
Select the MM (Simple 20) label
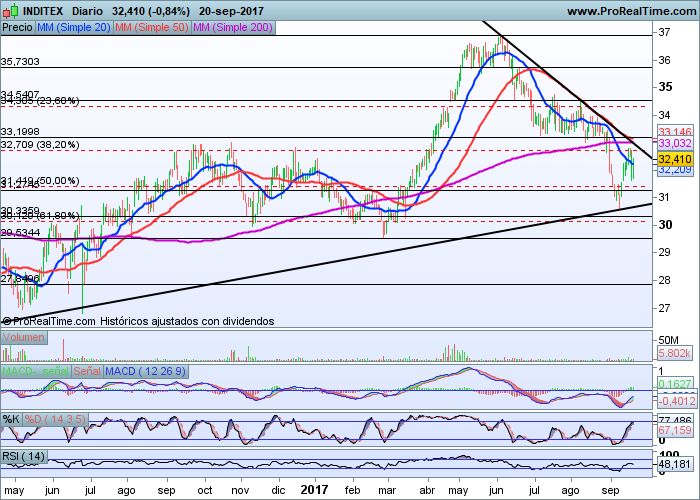point(74,27)
